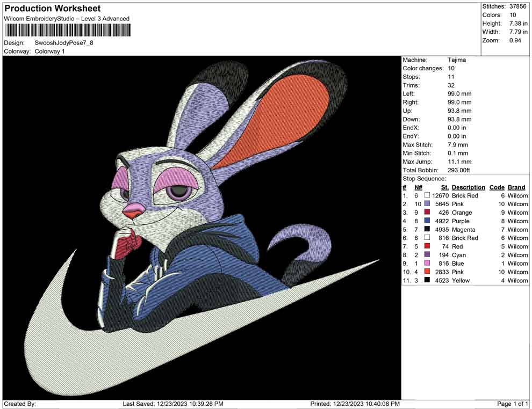Click the white swatch in stop row 1
Viewport: 532px width, 409px height.
(427, 195)
